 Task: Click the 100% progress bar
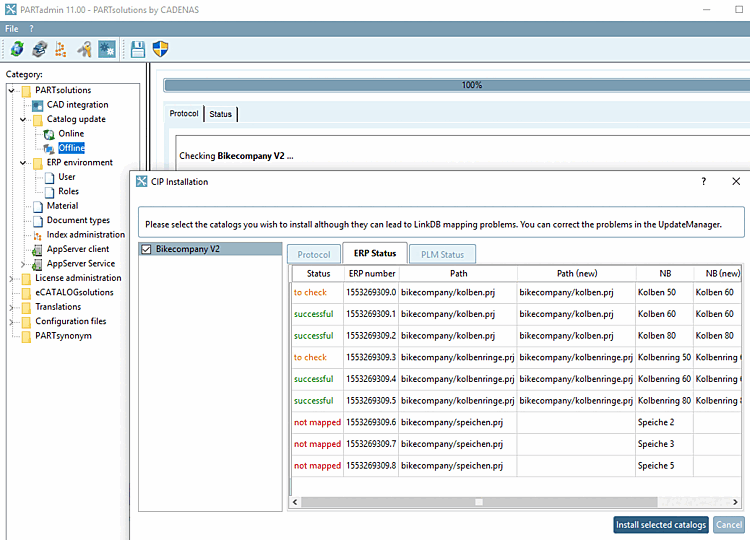click(457, 85)
